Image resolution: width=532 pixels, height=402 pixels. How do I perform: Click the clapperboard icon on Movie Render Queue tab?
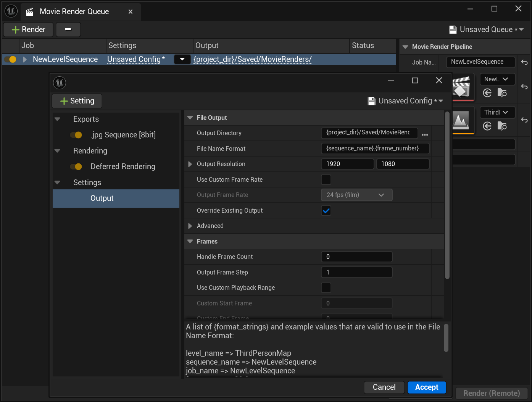29,12
